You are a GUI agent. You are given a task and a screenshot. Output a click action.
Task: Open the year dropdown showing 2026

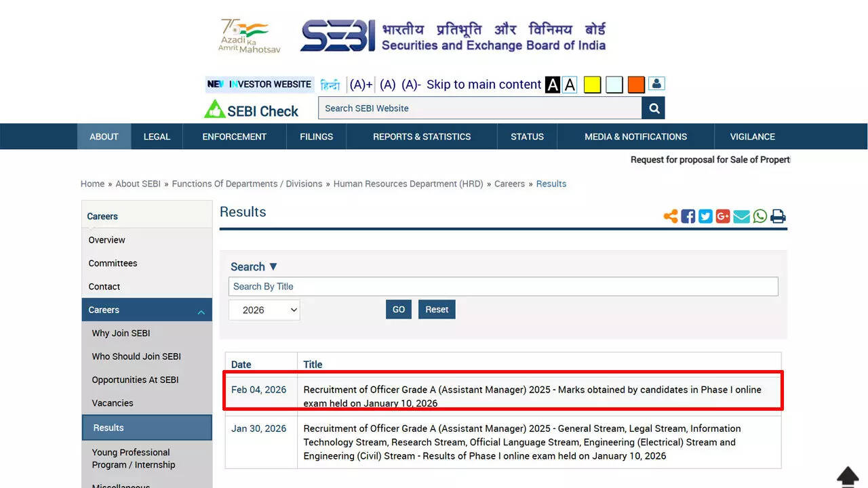coord(264,310)
